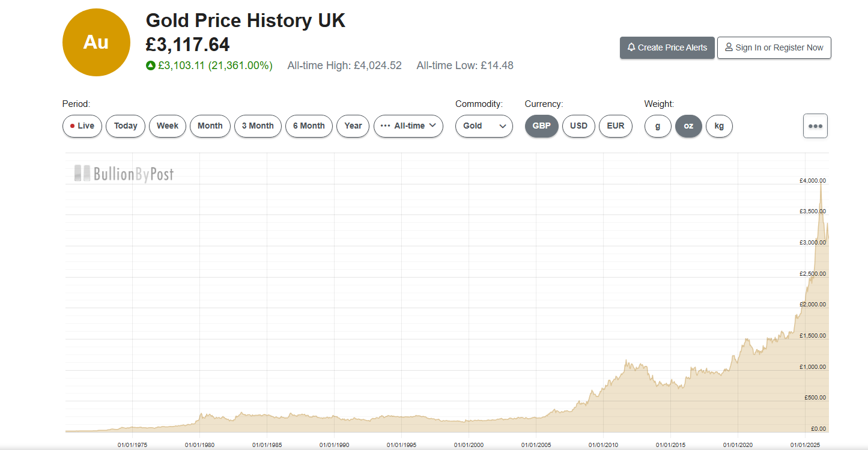Click the person icon beside Sign In
The image size is (868, 450).
point(729,47)
